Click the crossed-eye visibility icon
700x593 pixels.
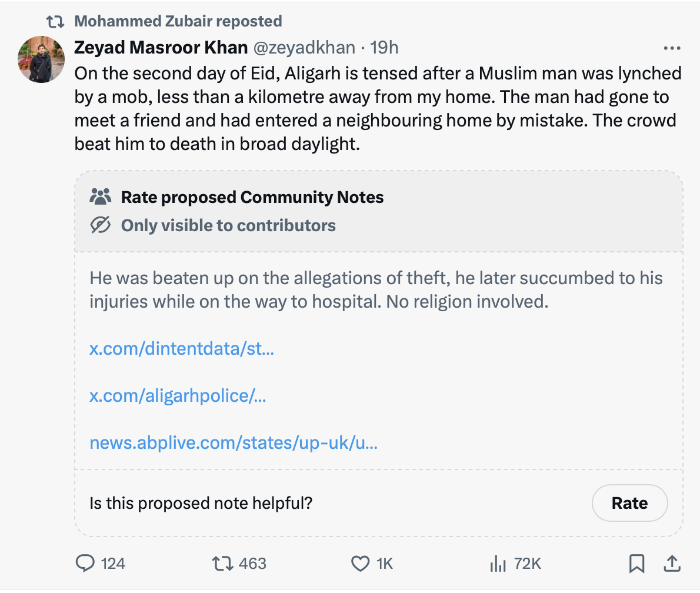(x=101, y=225)
